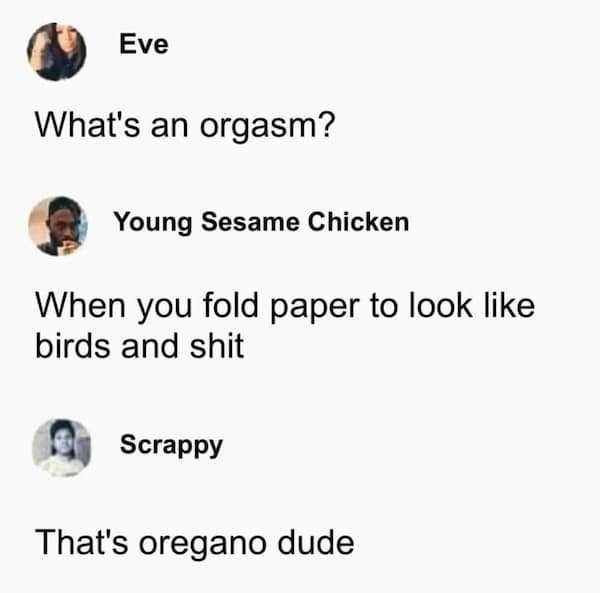This screenshot has width=600, height=593.
Task: Click Young Sesame Chicken's avatar photo
Action: click(x=58, y=226)
